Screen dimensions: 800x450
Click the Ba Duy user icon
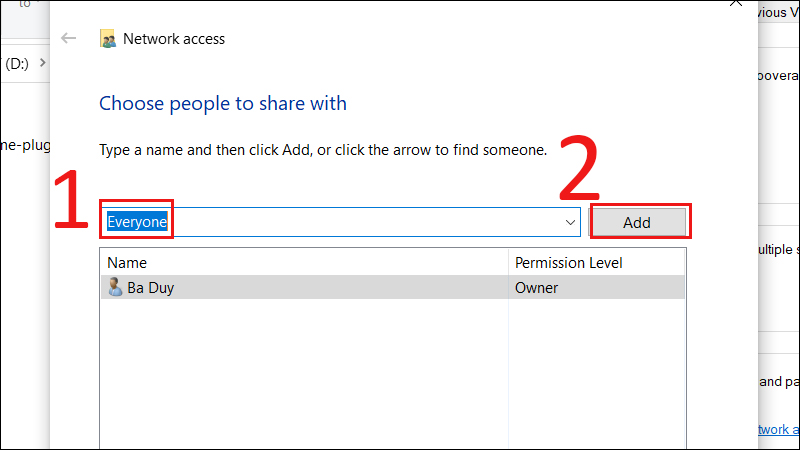tap(115, 288)
